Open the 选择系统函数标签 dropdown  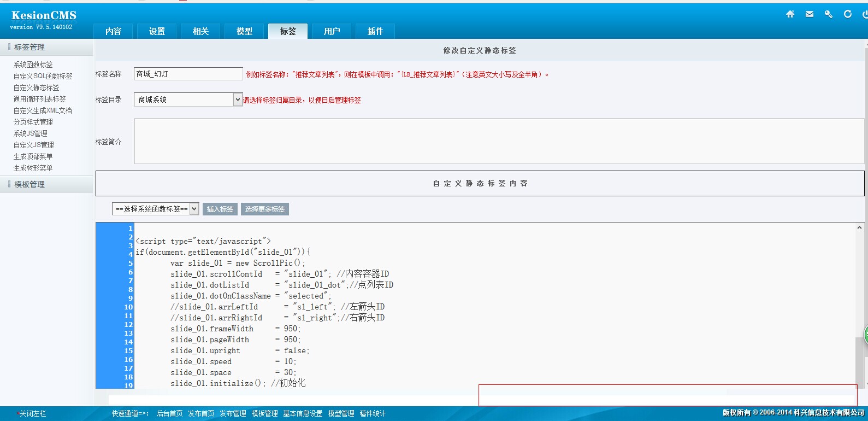(x=155, y=209)
